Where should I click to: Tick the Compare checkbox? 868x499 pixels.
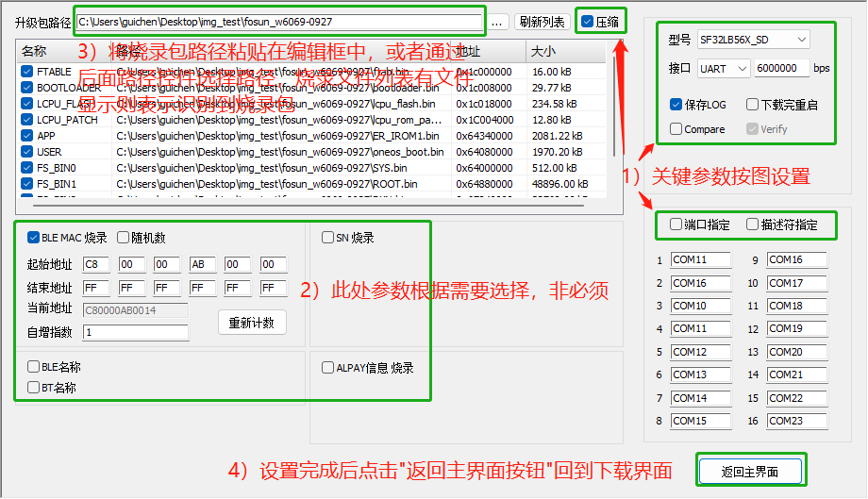(676, 129)
